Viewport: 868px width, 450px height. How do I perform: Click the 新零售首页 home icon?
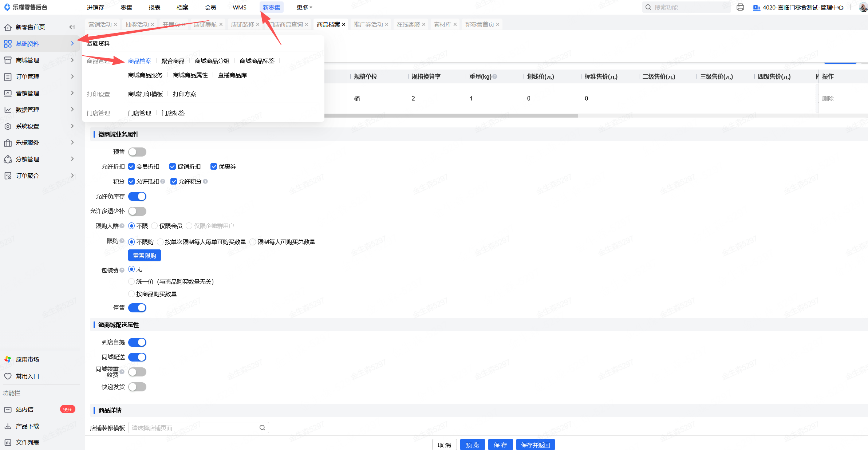(x=8, y=27)
